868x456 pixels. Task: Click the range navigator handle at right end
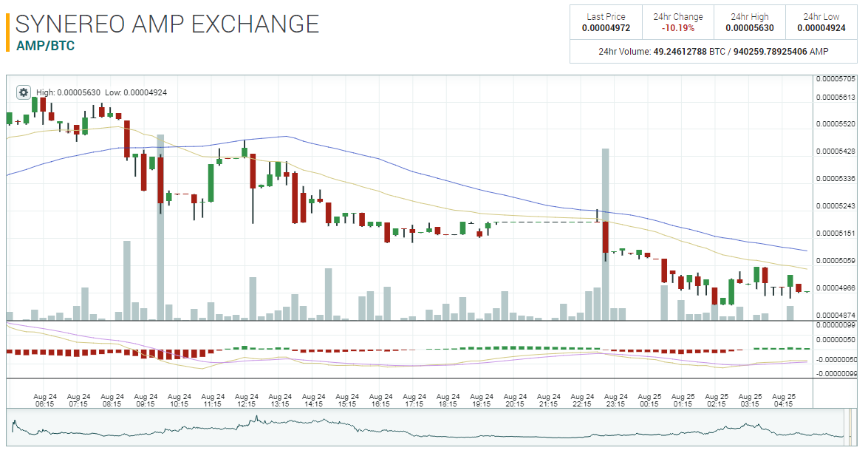click(850, 426)
